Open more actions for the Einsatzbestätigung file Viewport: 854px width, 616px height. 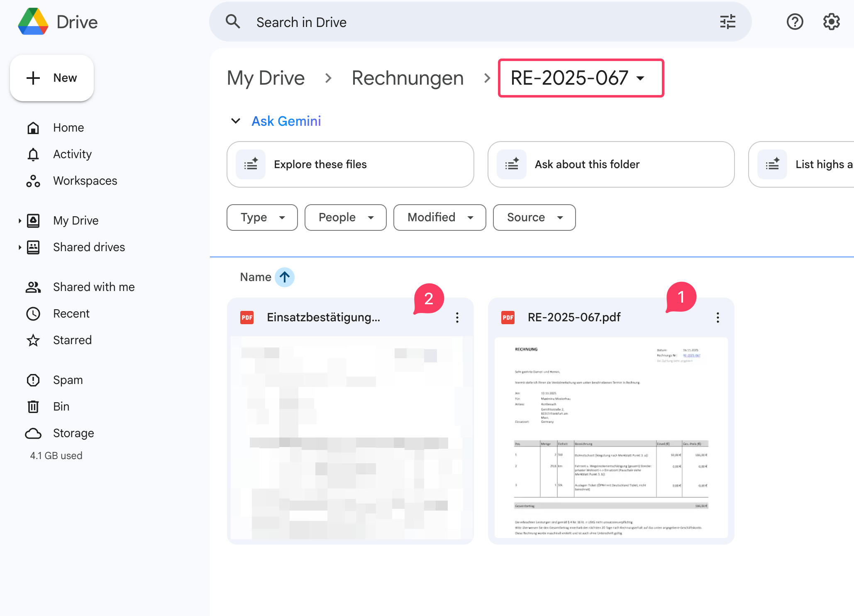coord(457,318)
